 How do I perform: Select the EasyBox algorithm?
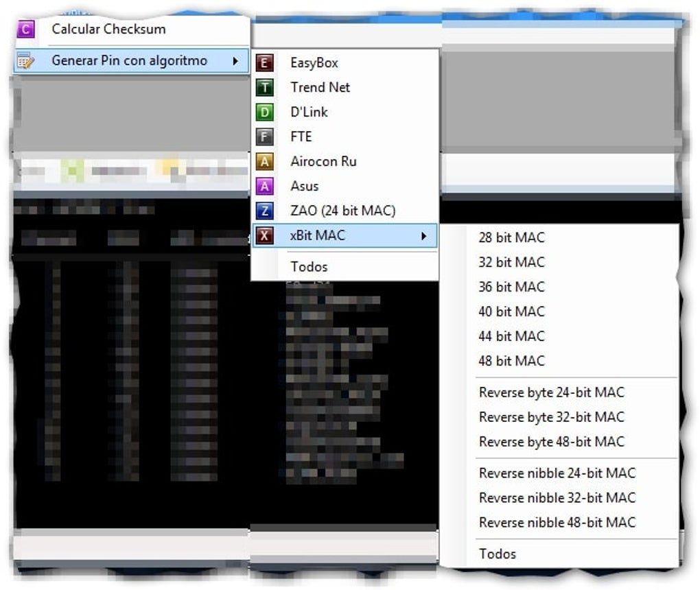click(x=345, y=62)
